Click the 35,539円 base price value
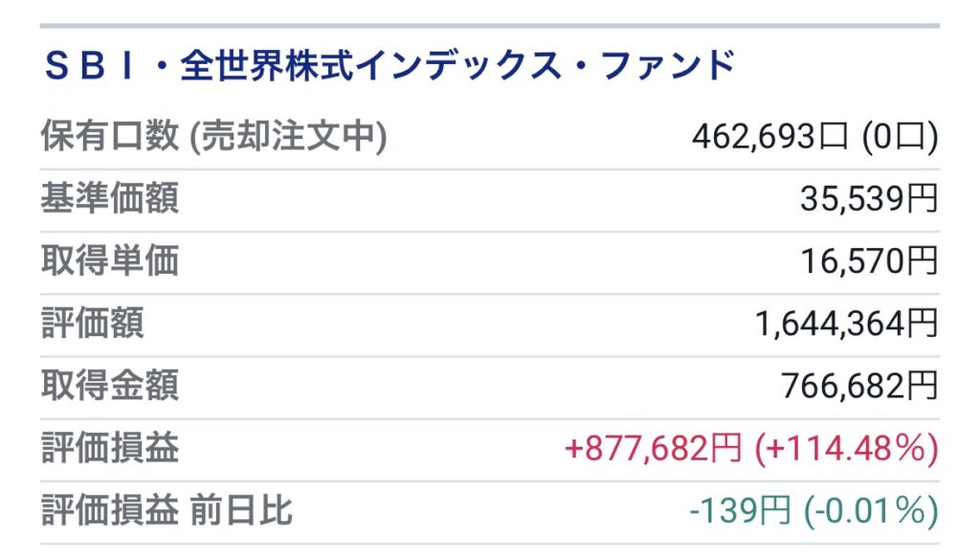980x560 pixels. (x=869, y=199)
